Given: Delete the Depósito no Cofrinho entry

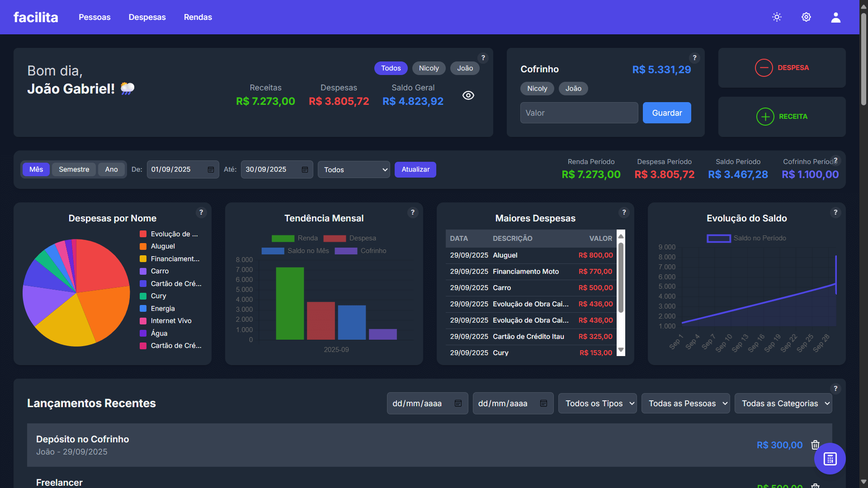Looking at the screenshot, I should (815, 445).
